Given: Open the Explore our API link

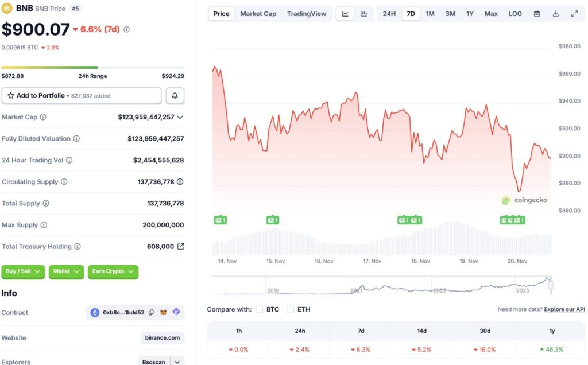Looking at the screenshot, I should pos(564,309).
